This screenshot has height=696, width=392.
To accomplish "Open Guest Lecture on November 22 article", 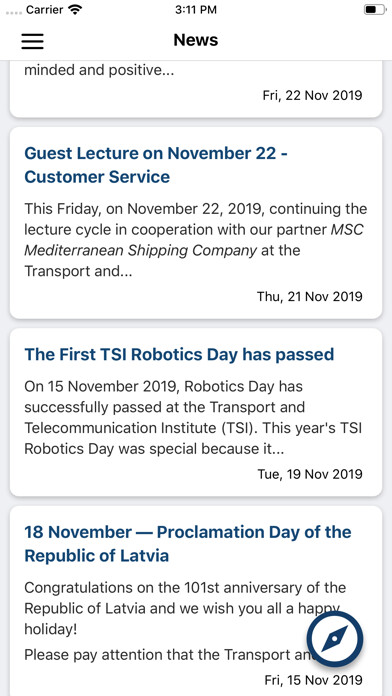I will tap(156, 165).
